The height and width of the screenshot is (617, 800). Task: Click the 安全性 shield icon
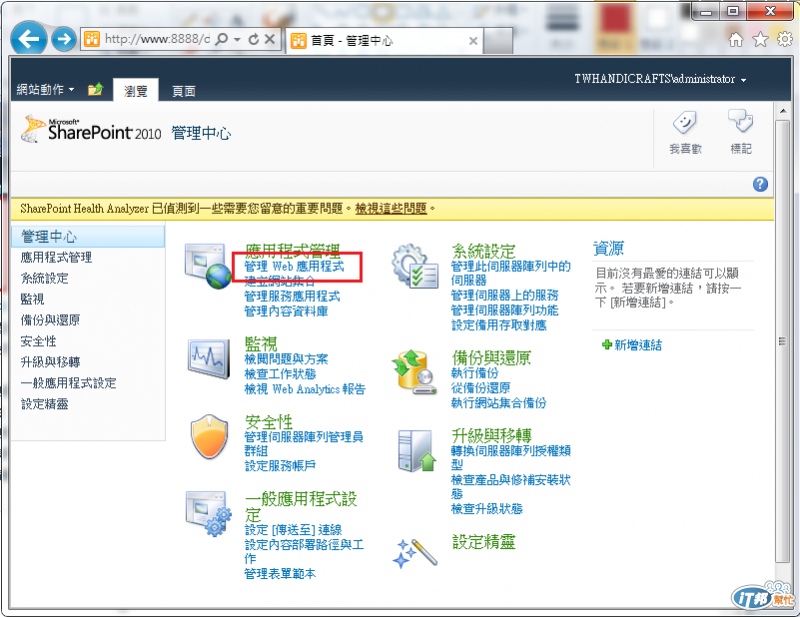coord(209,436)
